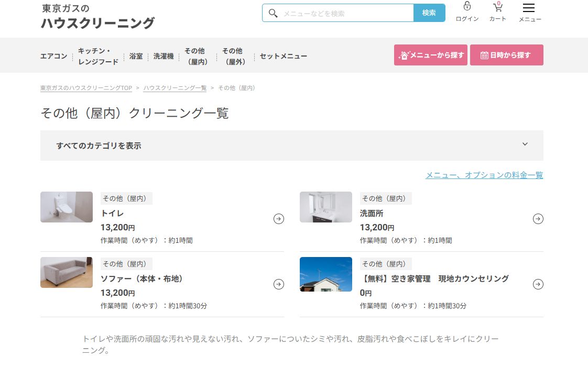The image size is (588, 368).
Task: Click into the メニューなどを検索 field
Action: 346,13
